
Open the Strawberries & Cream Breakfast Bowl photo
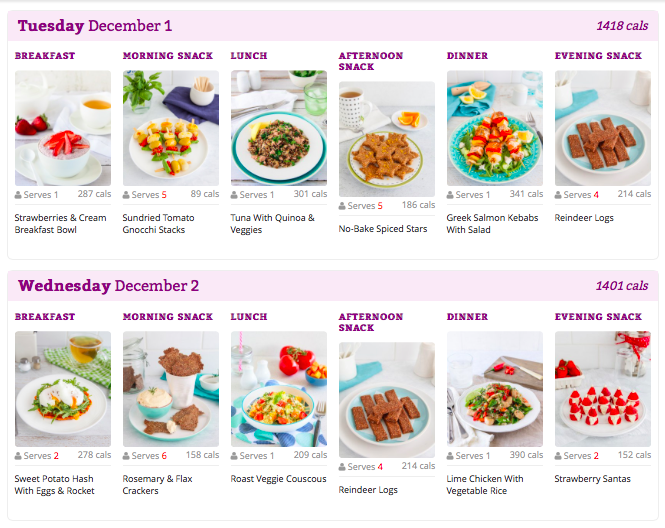click(x=63, y=128)
